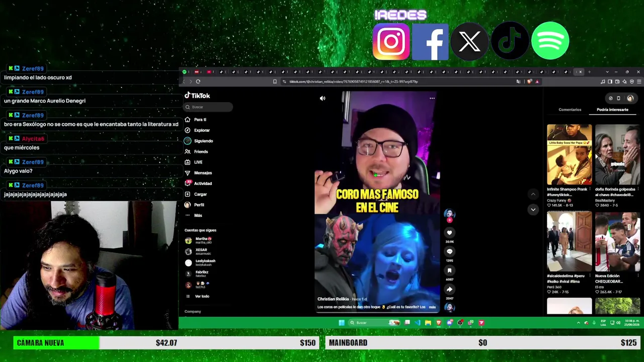Viewport: 644px width, 362px height.
Task: Click the TikTok logo in the sidebar
Action: tap(197, 96)
